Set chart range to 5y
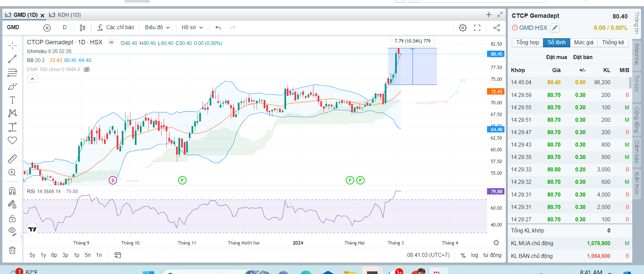The height and width of the screenshot is (274, 644). coord(32,255)
